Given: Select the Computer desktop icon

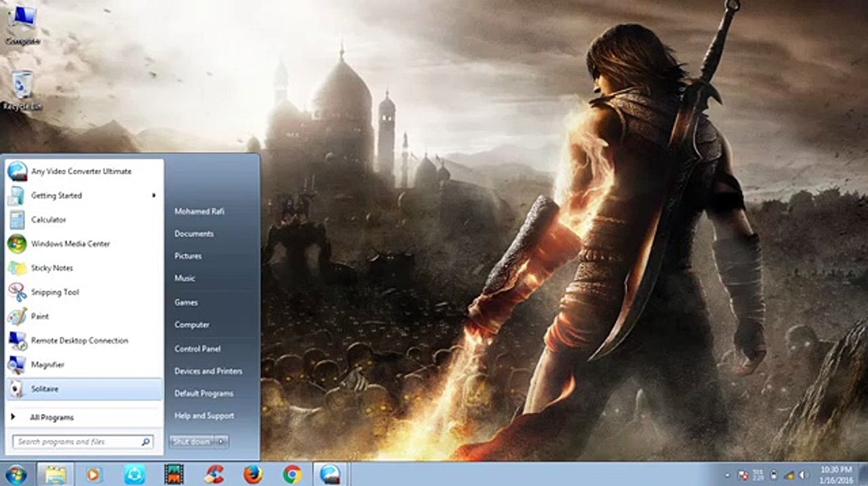Looking at the screenshot, I should 22,26.
